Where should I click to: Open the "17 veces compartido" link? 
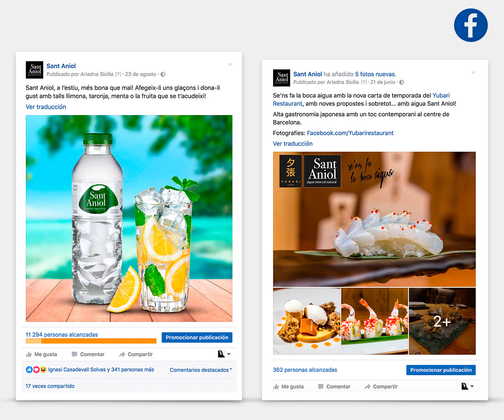pyautogui.click(x=50, y=386)
